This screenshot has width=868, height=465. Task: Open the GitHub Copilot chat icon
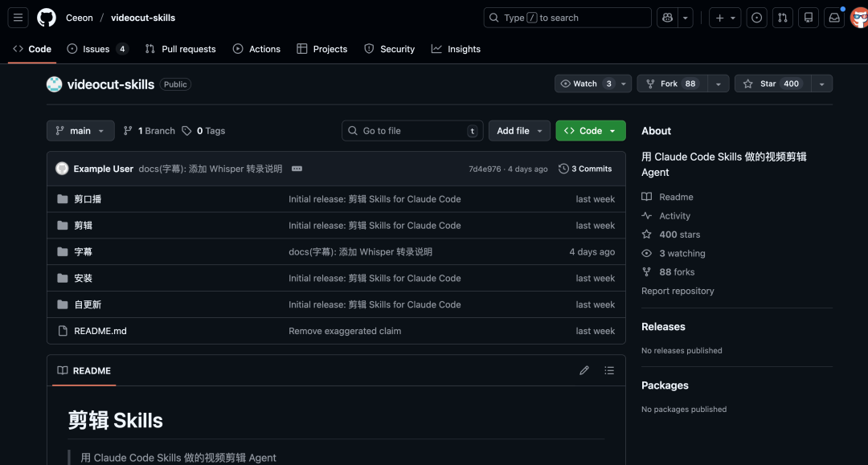[x=667, y=17]
